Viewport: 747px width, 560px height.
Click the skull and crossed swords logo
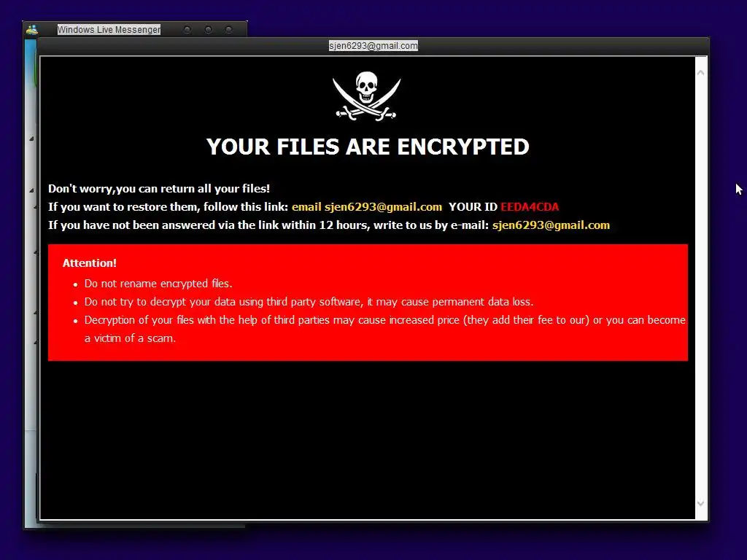click(x=366, y=96)
